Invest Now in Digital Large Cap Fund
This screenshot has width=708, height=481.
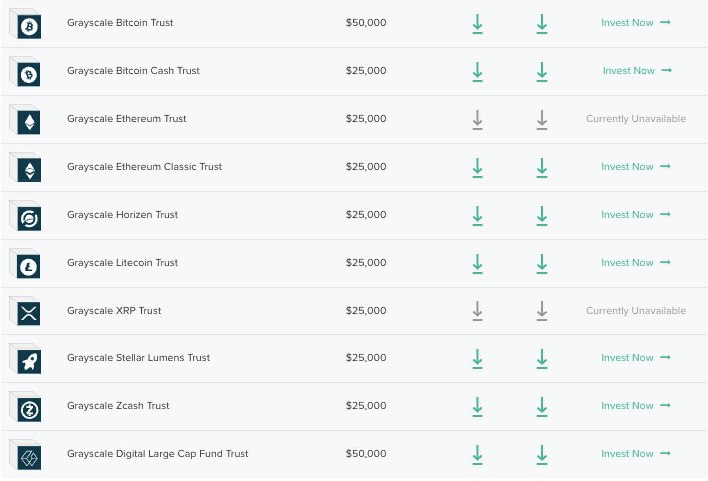[635, 454]
